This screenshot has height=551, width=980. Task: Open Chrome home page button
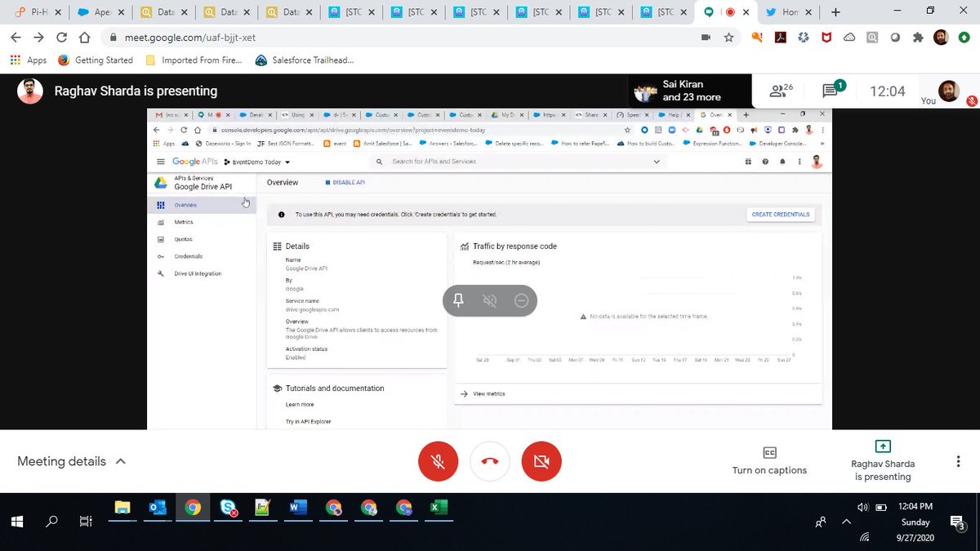pos(85,38)
